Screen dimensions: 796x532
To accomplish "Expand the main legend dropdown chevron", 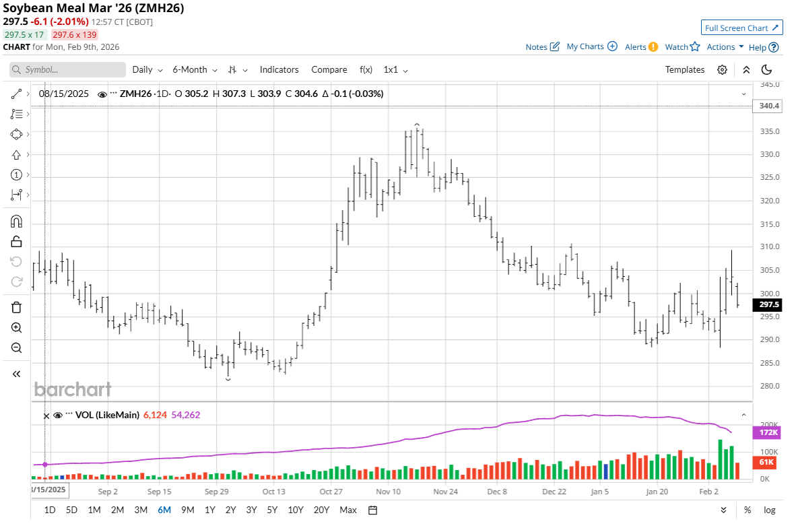I will point(743,94).
